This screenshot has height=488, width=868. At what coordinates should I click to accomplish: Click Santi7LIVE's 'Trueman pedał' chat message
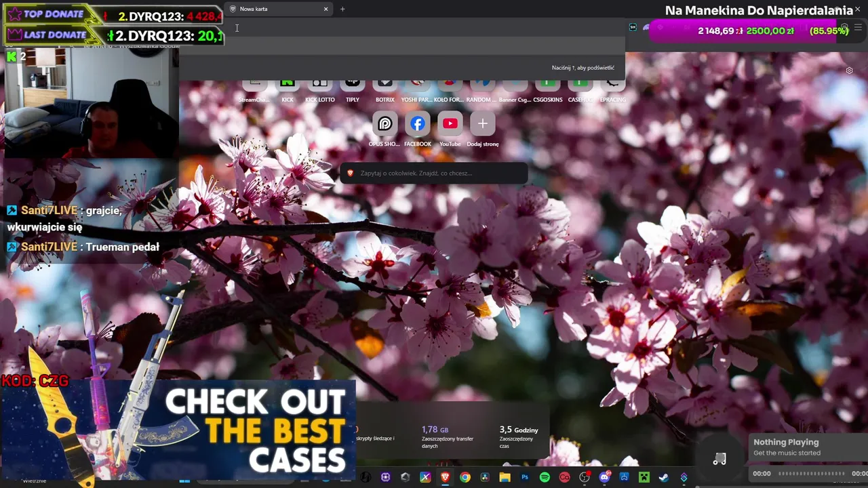coord(83,247)
